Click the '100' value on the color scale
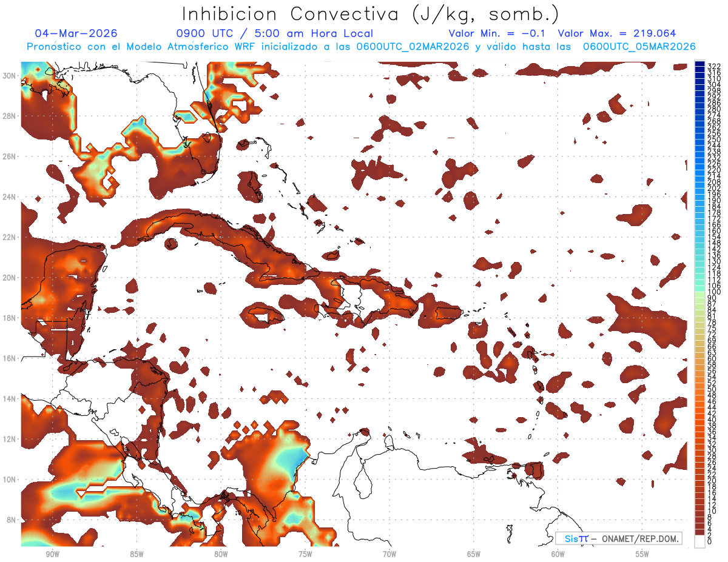The height and width of the screenshot is (562, 728). [x=714, y=292]
